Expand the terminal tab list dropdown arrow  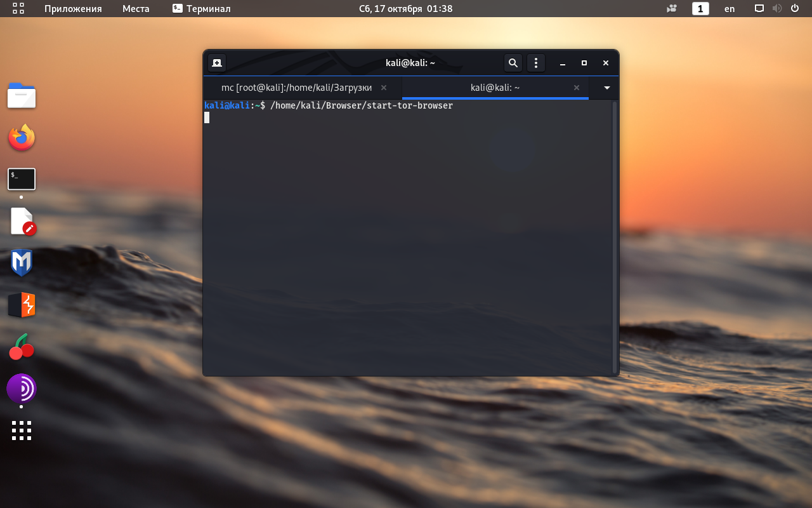(x=607, y=88)
